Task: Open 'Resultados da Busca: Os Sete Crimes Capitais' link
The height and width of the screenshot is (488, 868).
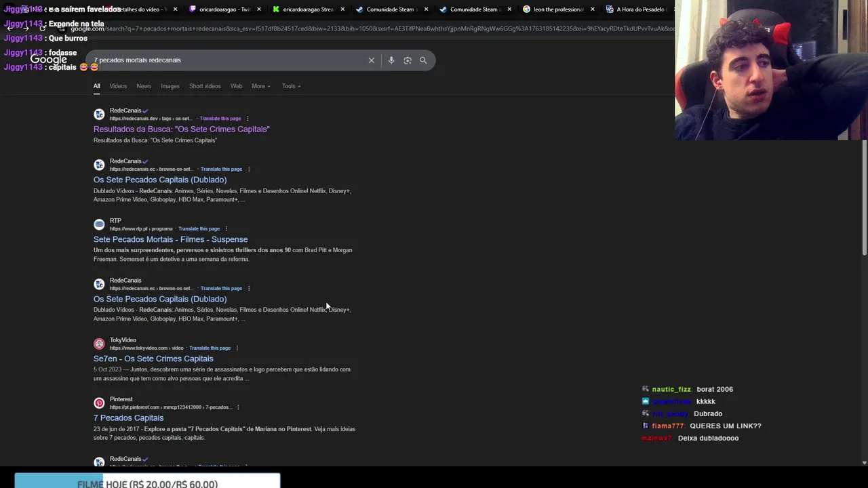Action: pyautogui.click(x=182, y=129)
